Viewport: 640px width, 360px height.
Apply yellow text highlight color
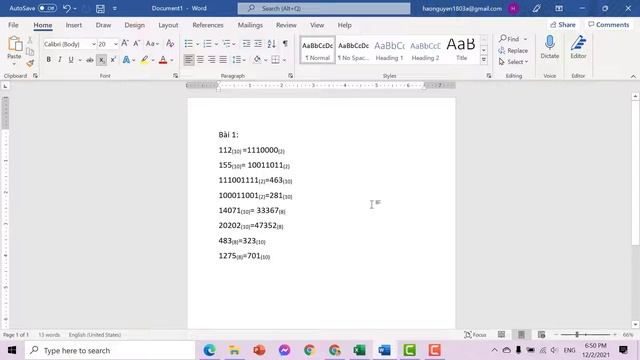[x=144, y=60]
